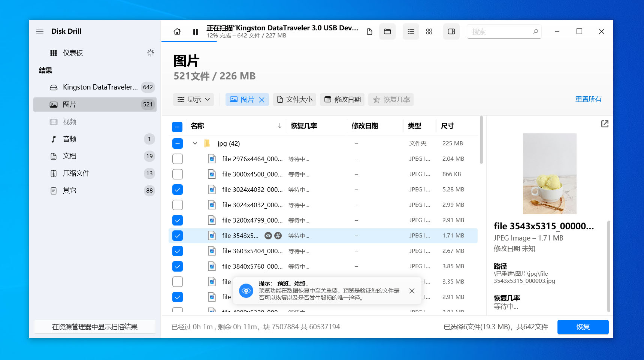
Task: Sort by 名称 column
Action: pyautogui.click(x=197, y=126)
